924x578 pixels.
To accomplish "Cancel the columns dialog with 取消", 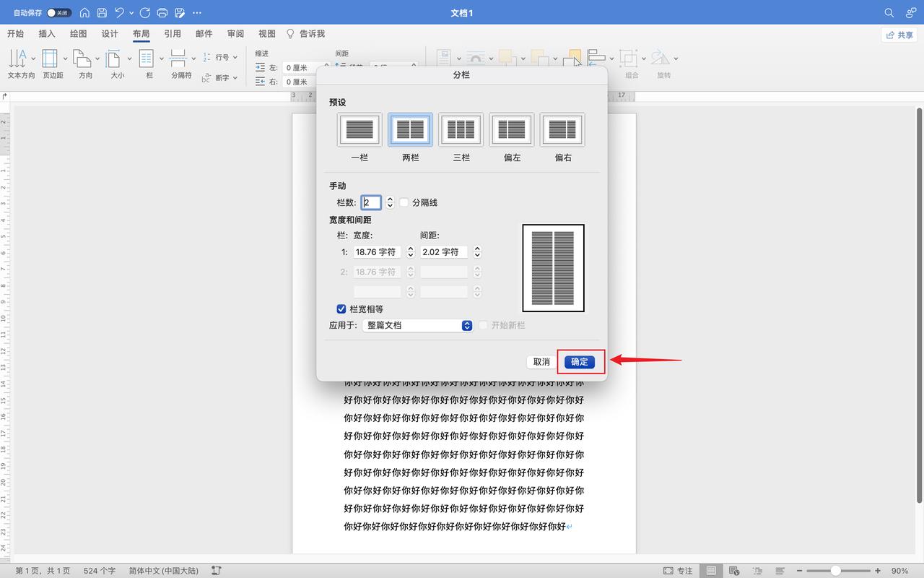I will pos(542,362).
